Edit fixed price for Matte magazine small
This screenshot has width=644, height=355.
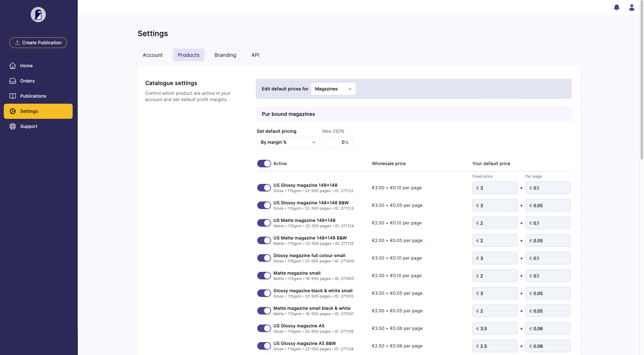[x=495, y=276]
